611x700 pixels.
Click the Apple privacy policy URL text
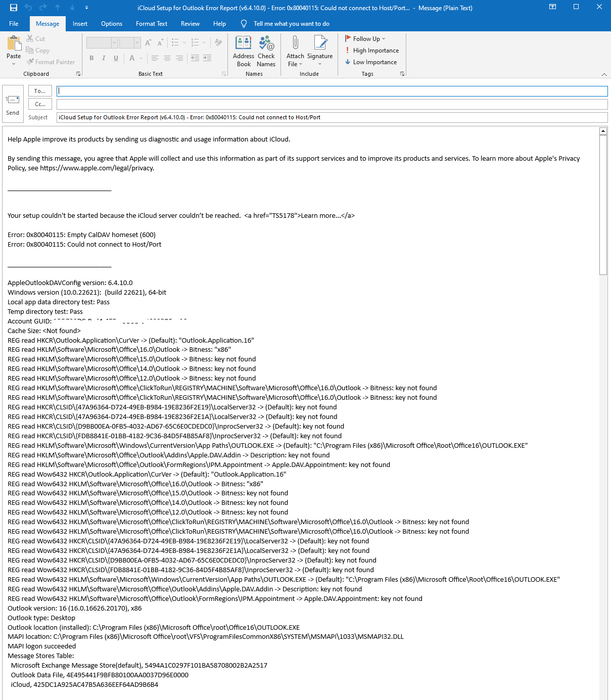(97, 168)
